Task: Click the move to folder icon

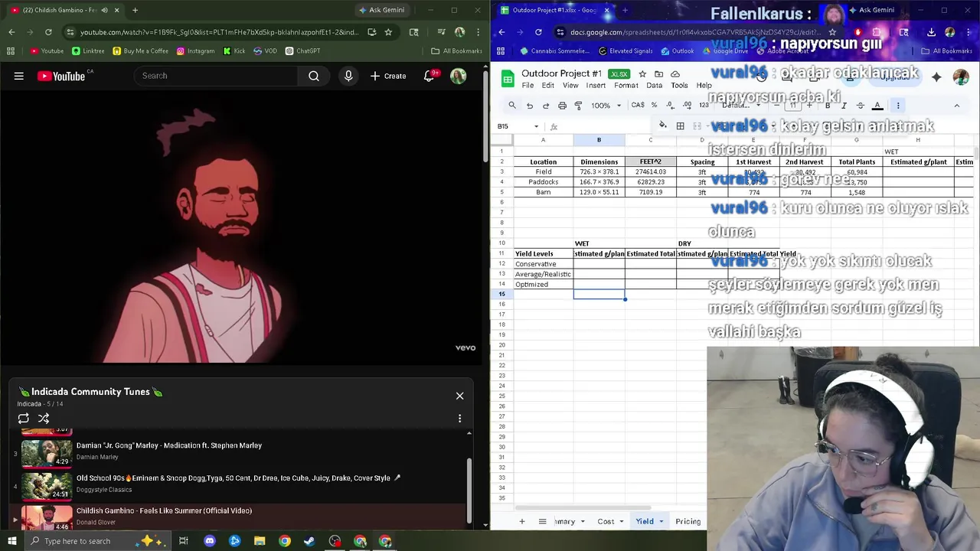Action: (658, 74)
